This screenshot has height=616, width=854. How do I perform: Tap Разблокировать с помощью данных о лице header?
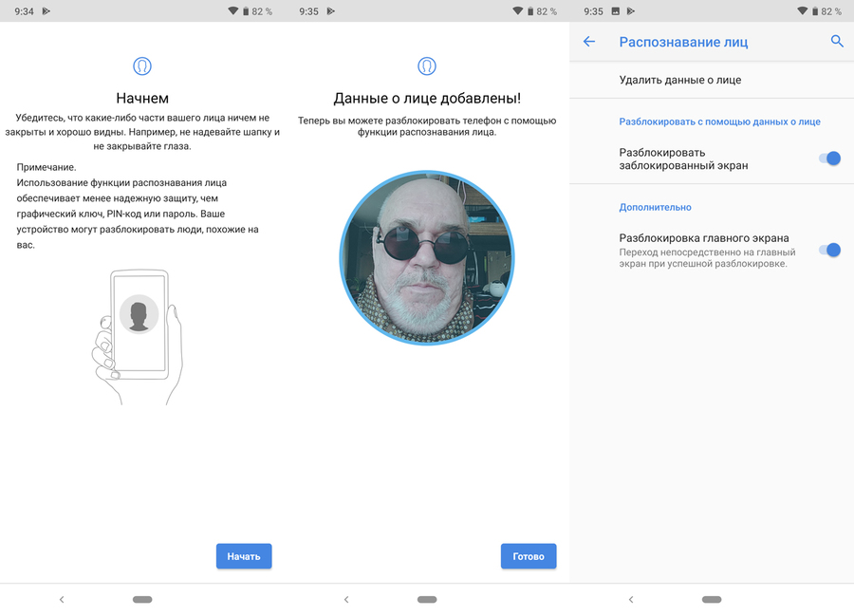pos(719,121)
